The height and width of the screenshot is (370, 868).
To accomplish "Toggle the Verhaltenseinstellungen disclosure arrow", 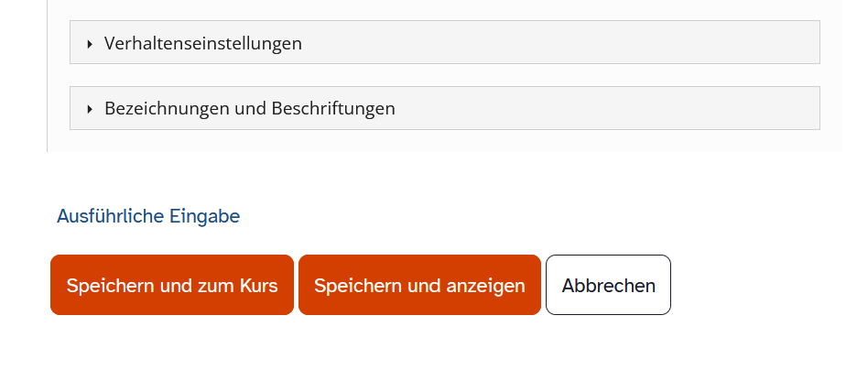I will click(x=90, y=43).
